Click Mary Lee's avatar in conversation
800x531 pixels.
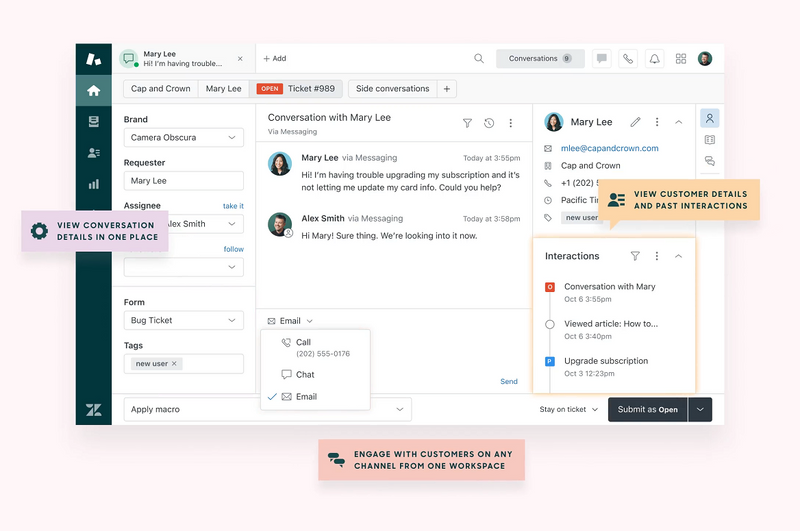(280, 164)
